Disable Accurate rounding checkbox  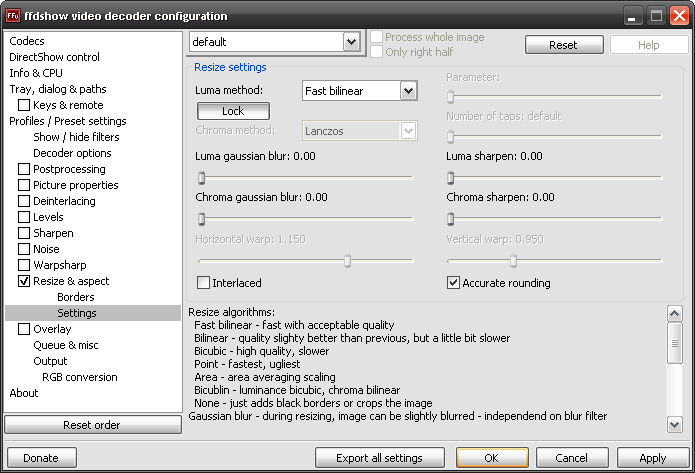[x=453, y=282]
